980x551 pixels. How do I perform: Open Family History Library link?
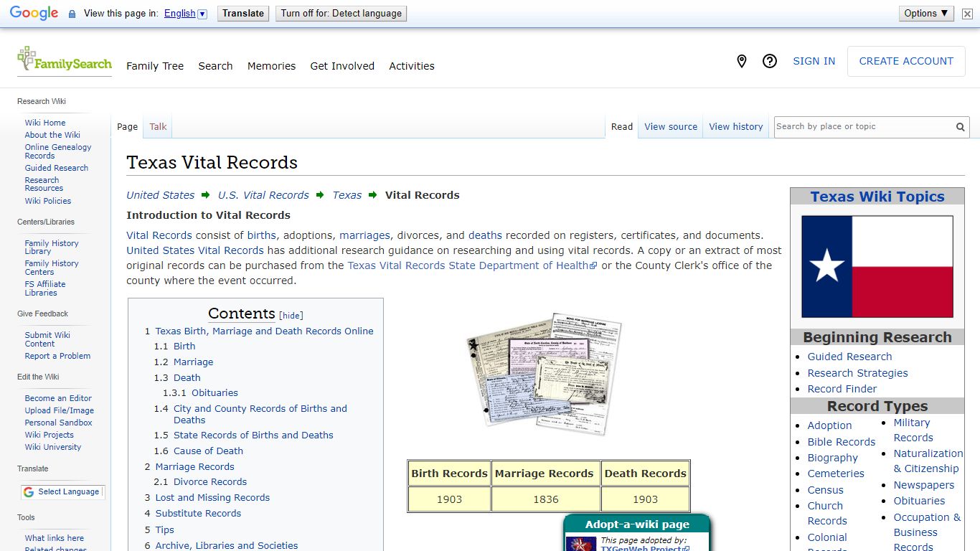click(52, 248)
